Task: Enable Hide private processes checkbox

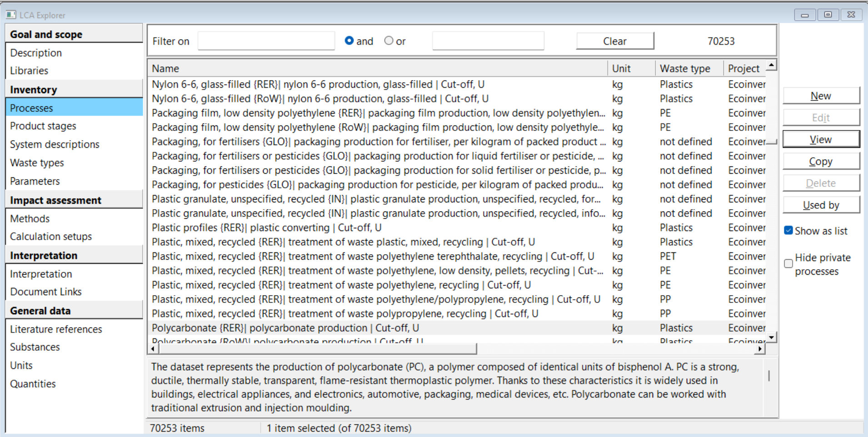Action: point(788,264)
